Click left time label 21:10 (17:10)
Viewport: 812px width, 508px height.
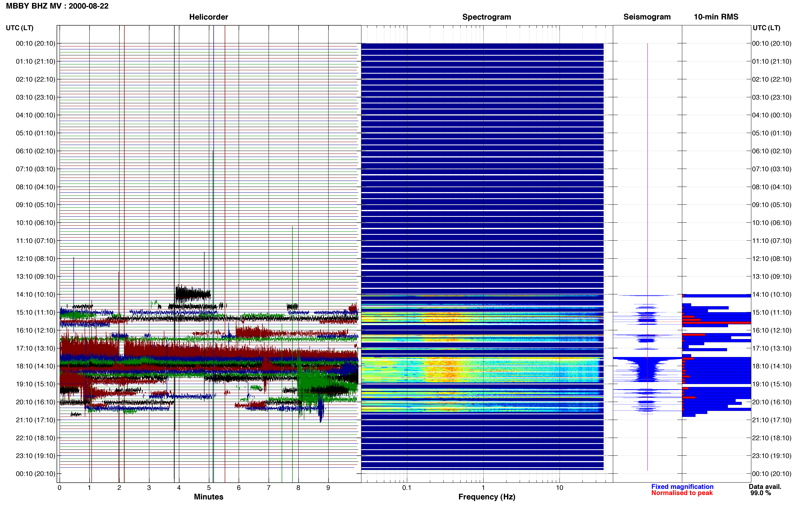click(36, 420)
